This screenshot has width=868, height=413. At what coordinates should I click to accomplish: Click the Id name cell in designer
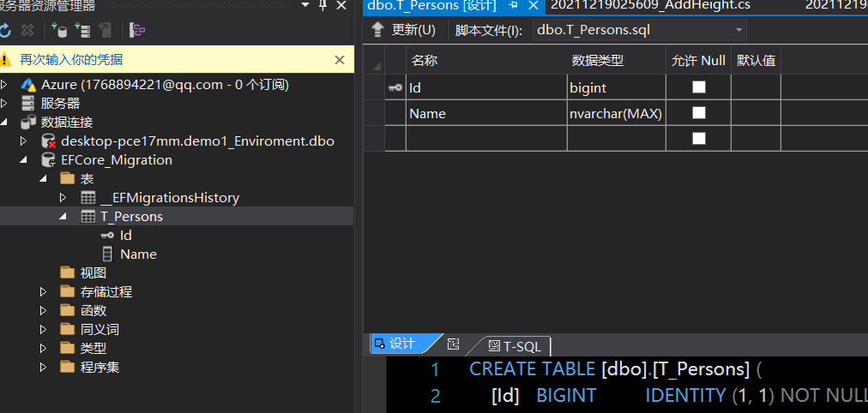point(486,87)
